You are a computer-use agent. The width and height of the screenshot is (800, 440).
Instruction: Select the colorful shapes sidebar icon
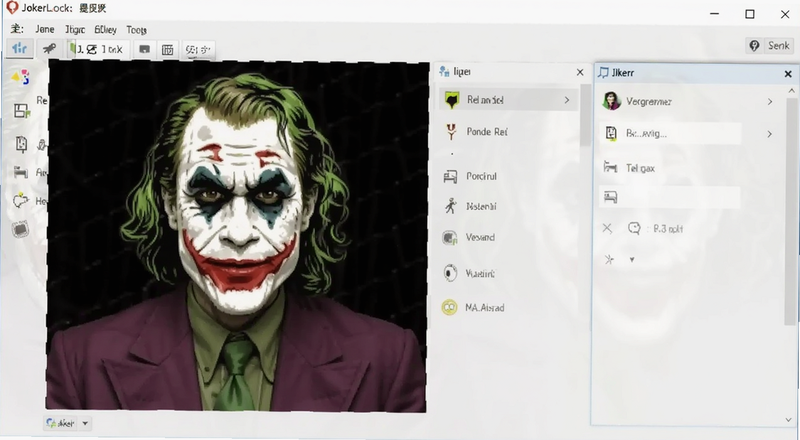click(20, 77)
